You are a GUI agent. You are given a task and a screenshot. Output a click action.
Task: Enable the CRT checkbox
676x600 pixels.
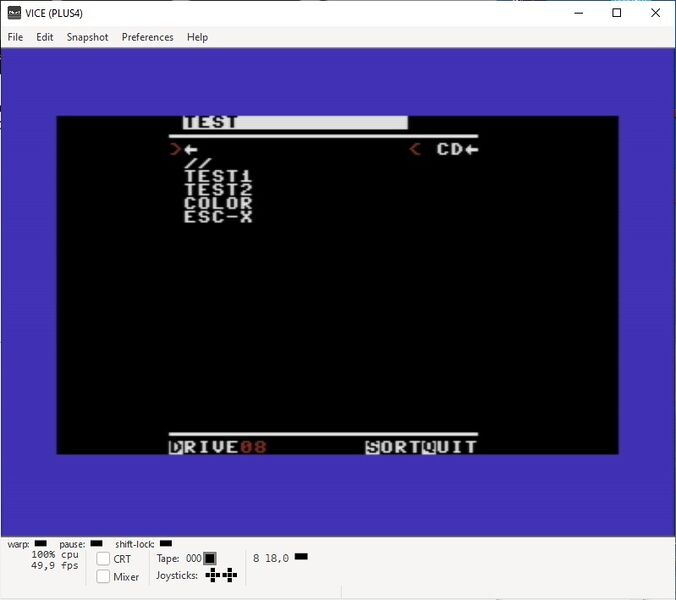point(103,559)
